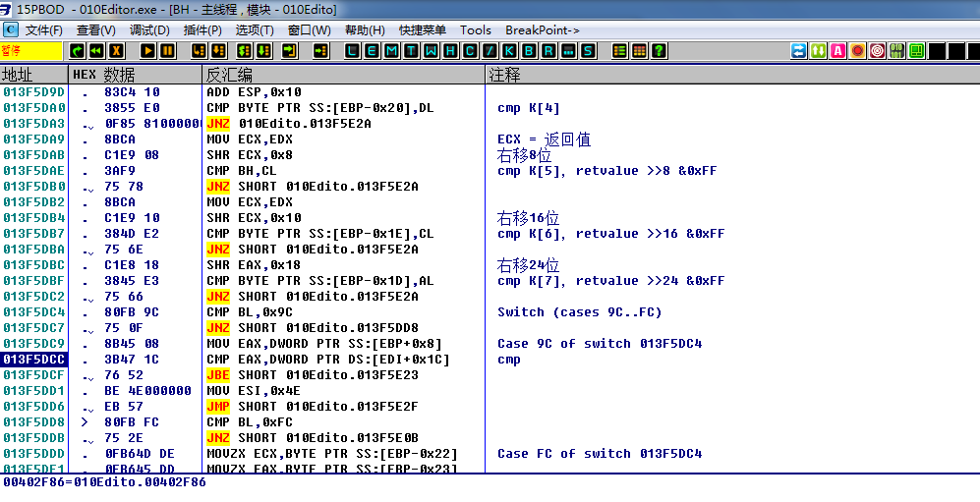Click the double-left rewind icon in the toolbar
This screenshot has height=502, width=980.
97,51
